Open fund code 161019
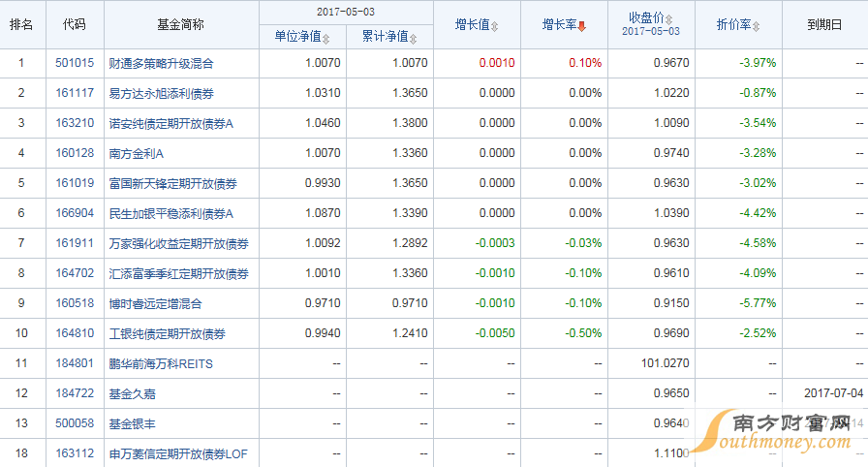868x467 pixels. click(75, 183)
